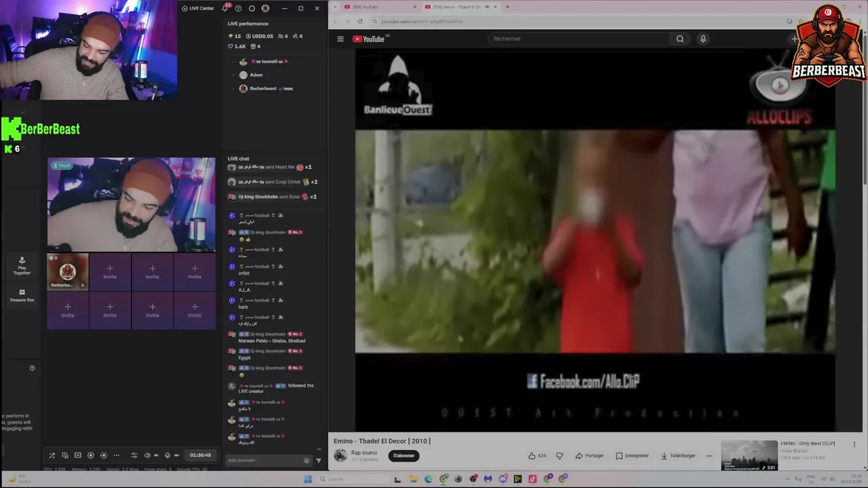The width and height of the screenshot is (868, 488).
Task: Click the Host video preview
Action: click(132, 205)
